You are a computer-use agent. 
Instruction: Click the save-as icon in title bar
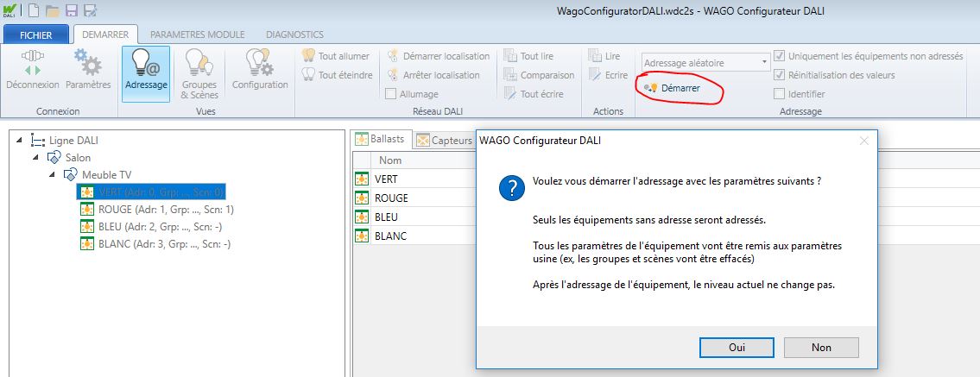point(90,10)
